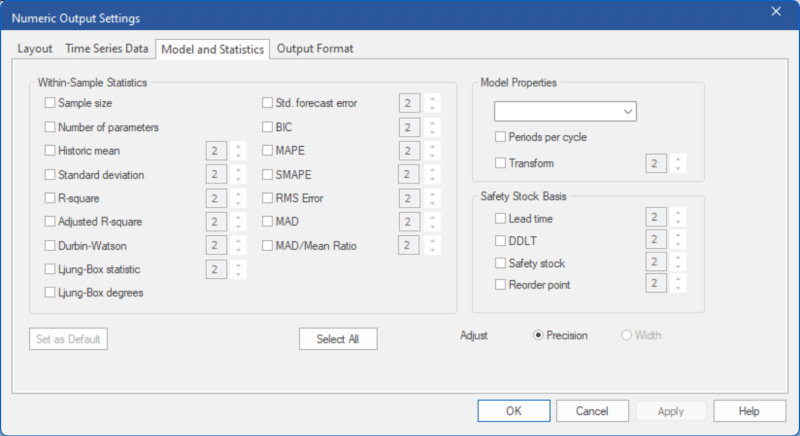Image resolution: width=800 pixels, height=436 pixels.
Task: Click the Standard deviation precision field
Action: (x=216, y=174)
